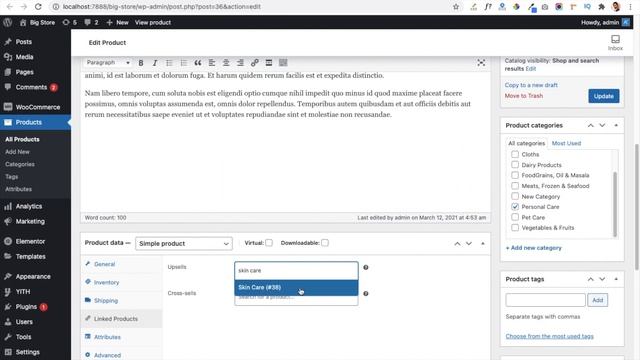Collapse the Product data panel
640x360 pixels.
pyautogui.click(x=483, y=243)
